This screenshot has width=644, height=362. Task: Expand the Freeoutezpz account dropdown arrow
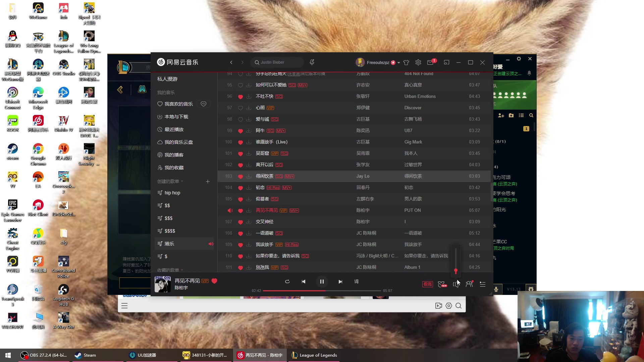click(x=399, y=63)
